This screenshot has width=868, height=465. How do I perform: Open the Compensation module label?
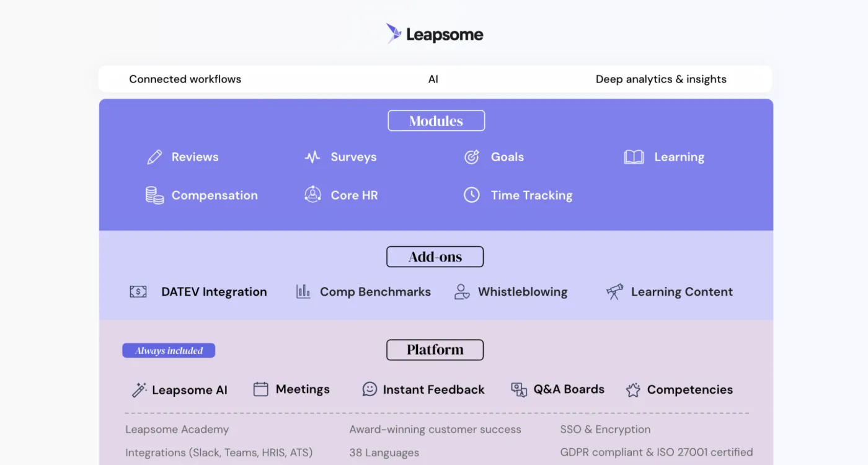coord(215,195)
